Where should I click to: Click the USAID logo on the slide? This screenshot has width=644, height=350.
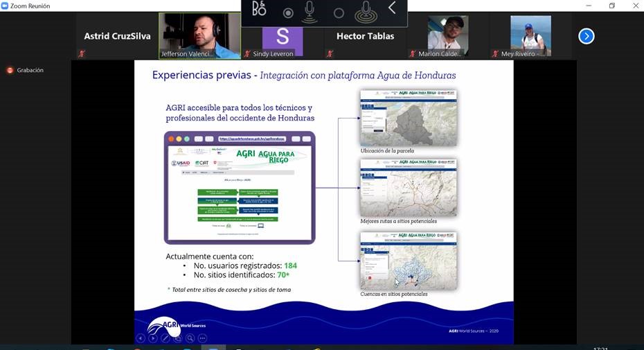pyautogui.click(x=181, y=164)
